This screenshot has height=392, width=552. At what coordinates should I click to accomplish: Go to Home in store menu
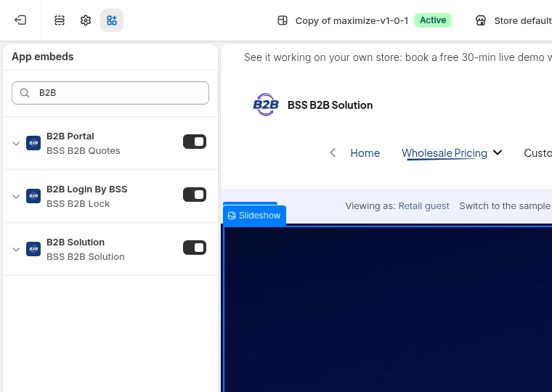365,153
